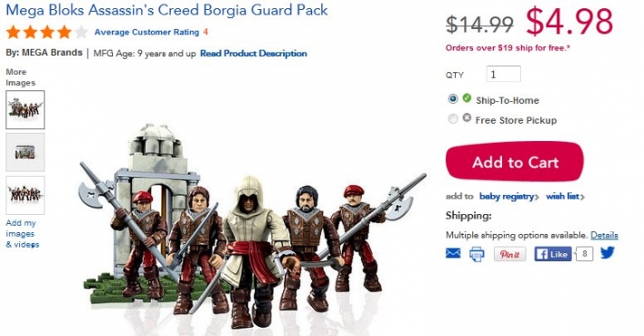Click Add my images & videos link
This screenshot has width=644, height=336.
pyautogui.click(x=22, y=234)
